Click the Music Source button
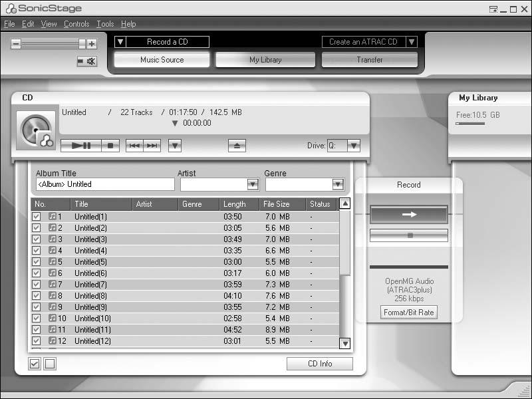The height and width of the screenshot is (399, 532). tap(162, 60)
